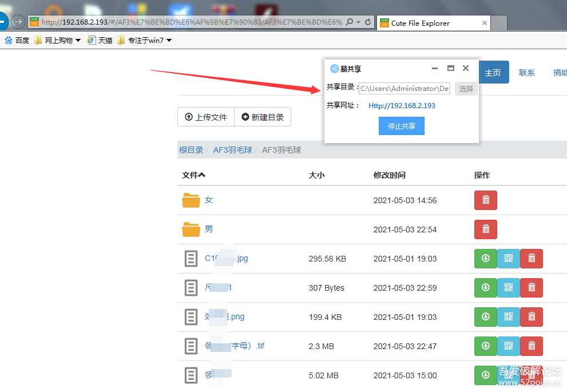
Task: Expand the 网上购物 favorites dropdown
Action: (78, 41)
